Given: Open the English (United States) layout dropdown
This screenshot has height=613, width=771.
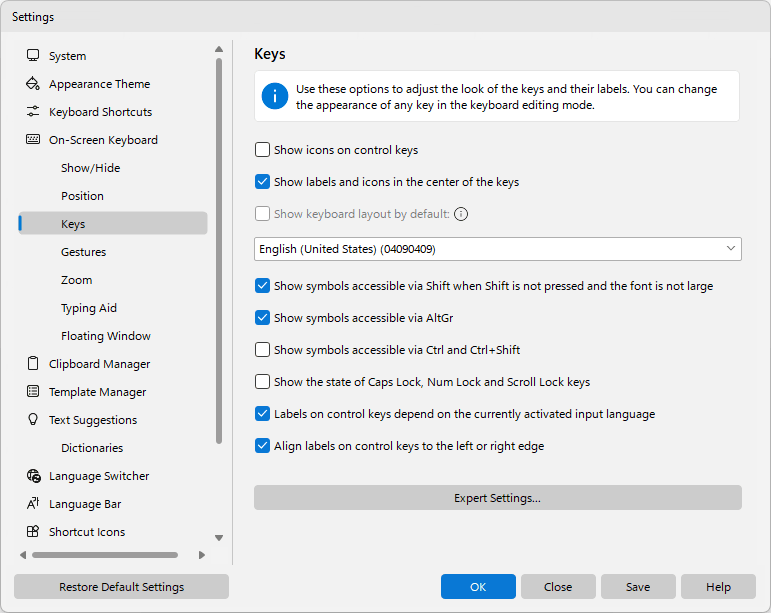Looking at the screenshot, I should [x=498, y=249].
